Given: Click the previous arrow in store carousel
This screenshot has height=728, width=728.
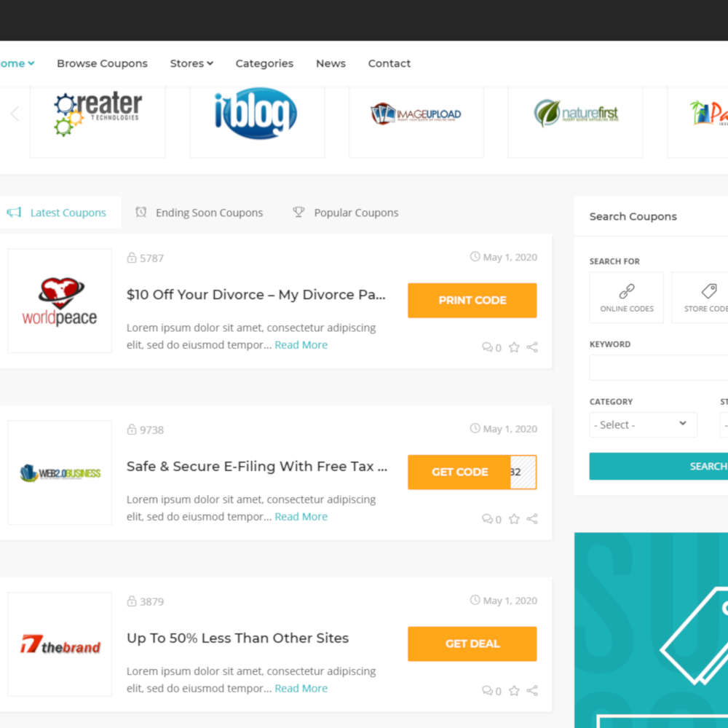Looking at the screenshot, I should pos(15,114).
